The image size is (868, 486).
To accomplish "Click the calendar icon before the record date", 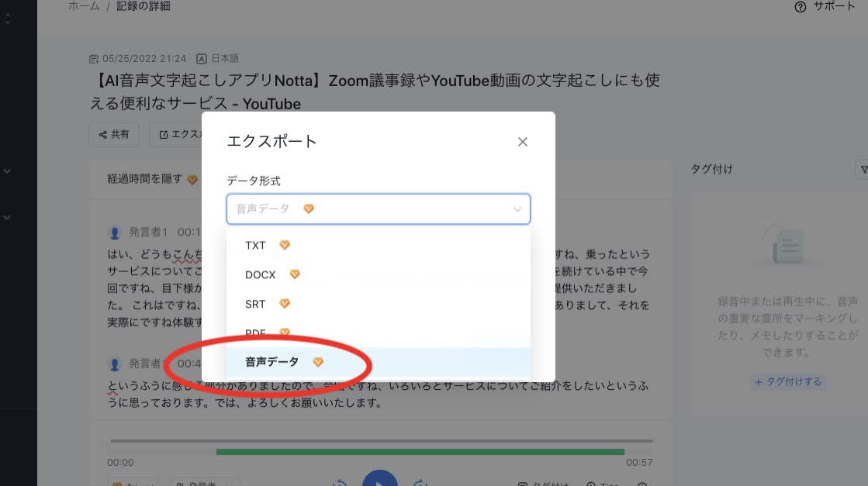I will tap(94, 59).
